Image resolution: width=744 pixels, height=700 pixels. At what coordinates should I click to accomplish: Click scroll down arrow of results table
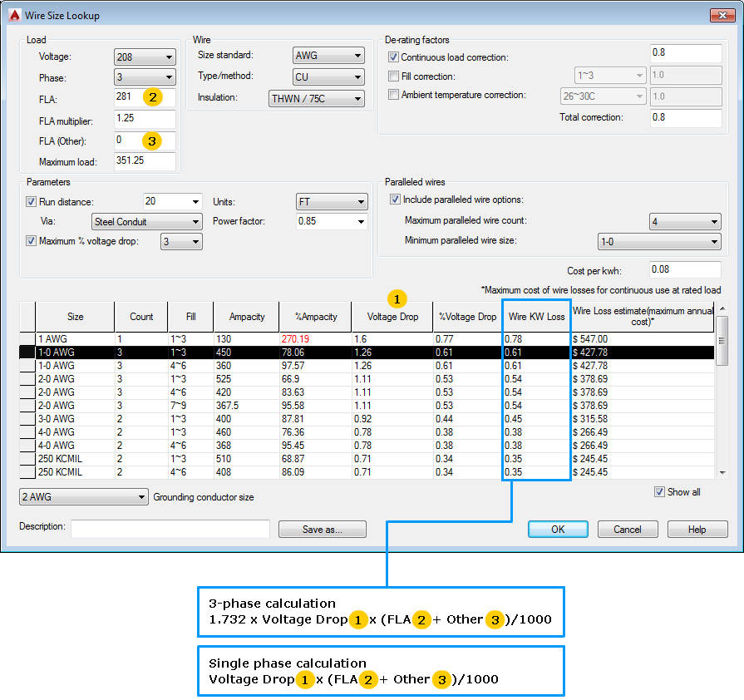tap(722, 472)
